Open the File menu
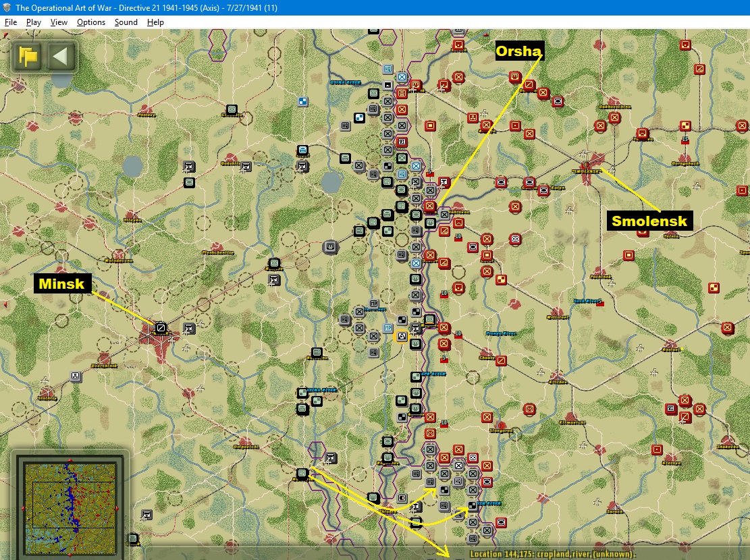 11,22
